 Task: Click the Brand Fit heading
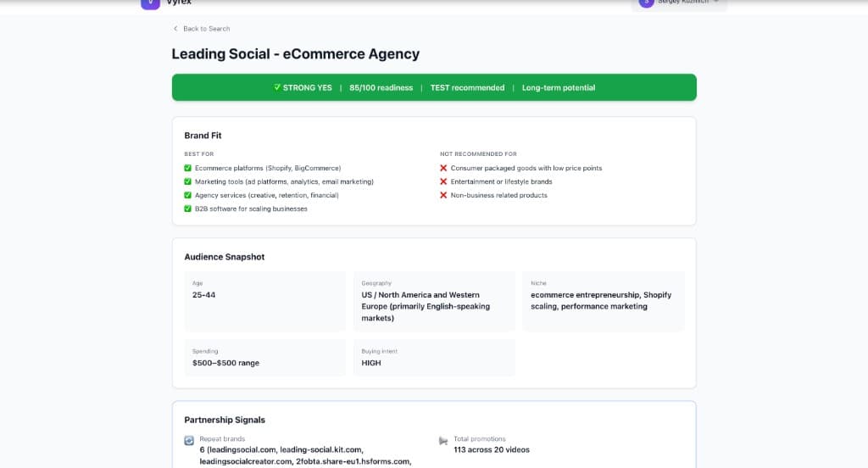coord(203,135)
